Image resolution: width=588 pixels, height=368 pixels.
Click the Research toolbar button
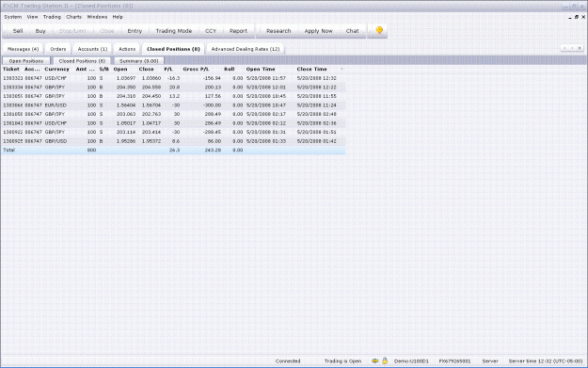[278, 31]
